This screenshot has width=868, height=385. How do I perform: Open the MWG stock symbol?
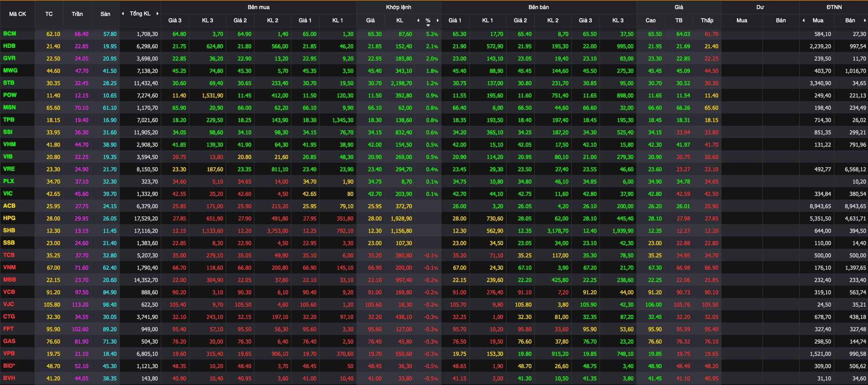click(x=10, y=71)
